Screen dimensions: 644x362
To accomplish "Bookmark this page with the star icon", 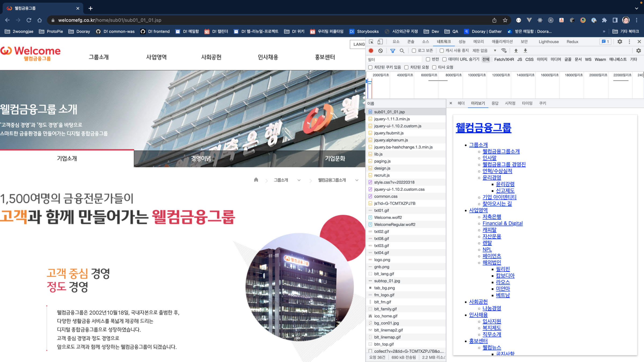I will click(x=505, y=20).
